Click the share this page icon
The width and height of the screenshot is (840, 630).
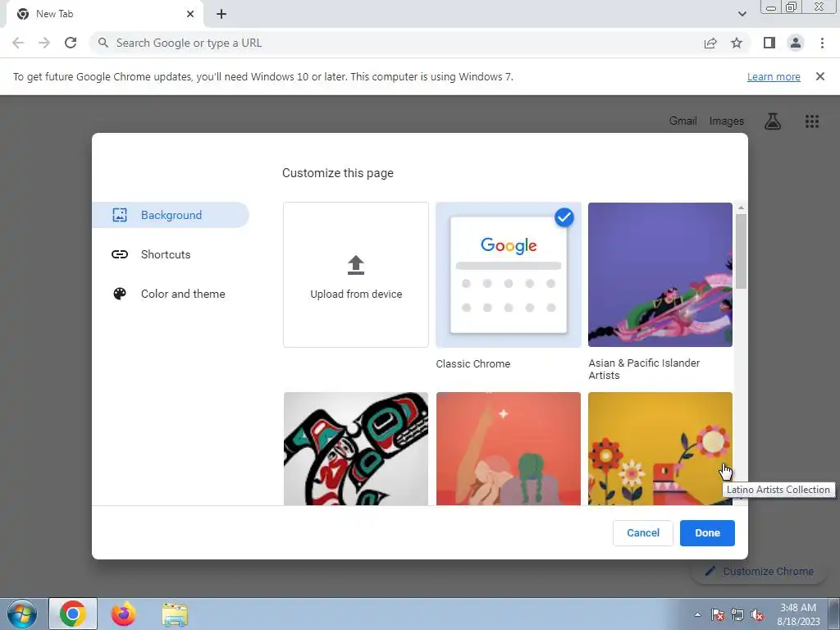click(x=710, y=43)
